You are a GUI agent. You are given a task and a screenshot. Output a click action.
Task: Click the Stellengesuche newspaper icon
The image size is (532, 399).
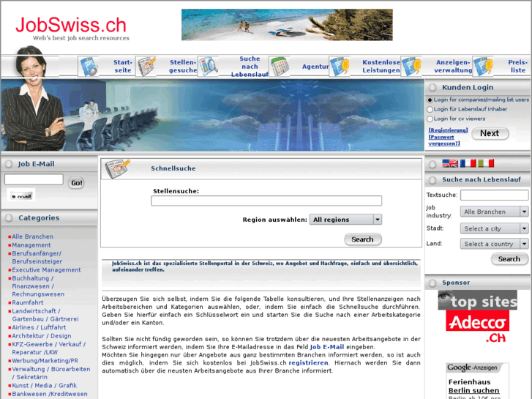(x=146, y=66)
